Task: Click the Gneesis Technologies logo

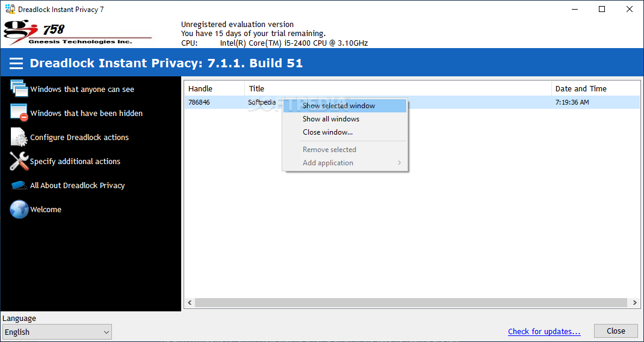Action: [x=77, y=33]
